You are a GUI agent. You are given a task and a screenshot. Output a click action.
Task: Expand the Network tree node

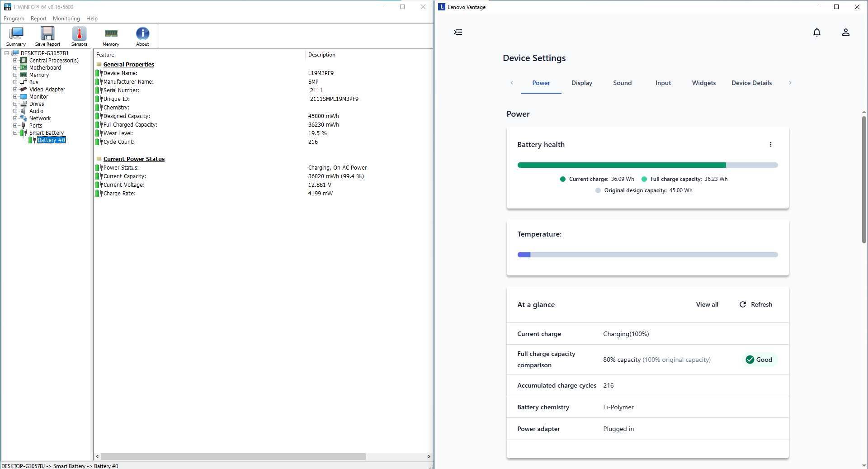pyautogui.click(x=15, y=118)
